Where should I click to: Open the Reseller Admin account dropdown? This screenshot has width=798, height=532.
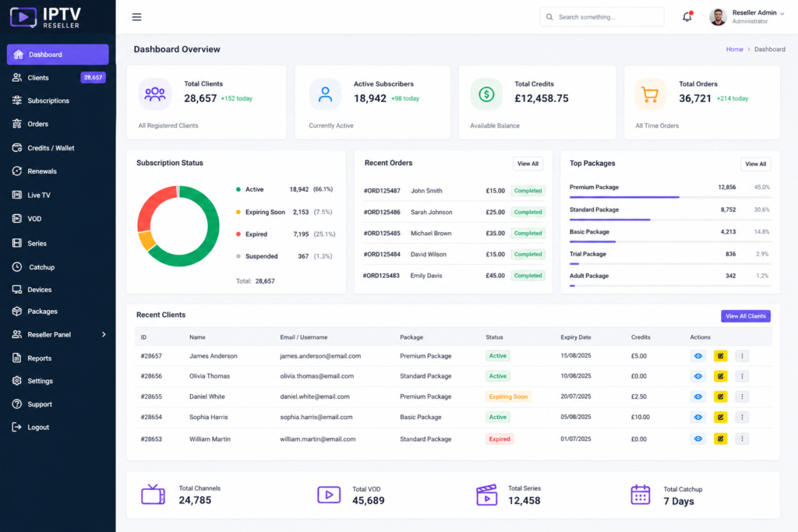click(782, 14)
